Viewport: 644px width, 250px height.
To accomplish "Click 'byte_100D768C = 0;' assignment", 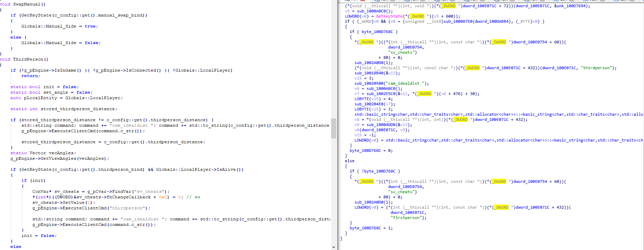I will click(371, 150).
